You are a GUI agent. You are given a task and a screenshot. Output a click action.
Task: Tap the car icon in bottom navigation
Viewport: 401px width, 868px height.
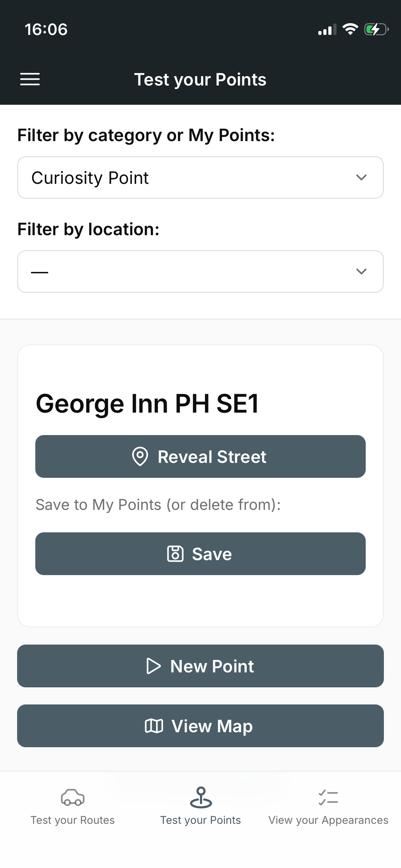73,797
